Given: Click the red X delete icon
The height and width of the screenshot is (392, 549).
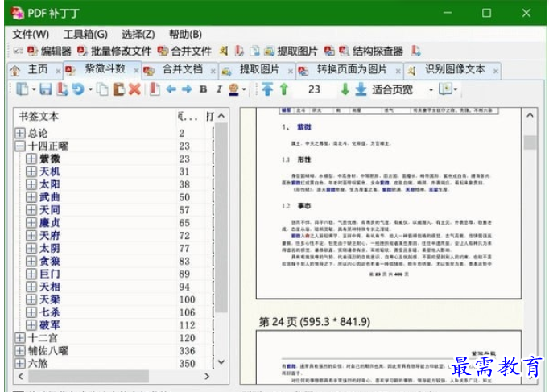Looking at the screenshot, I should (x=134, y=89).
